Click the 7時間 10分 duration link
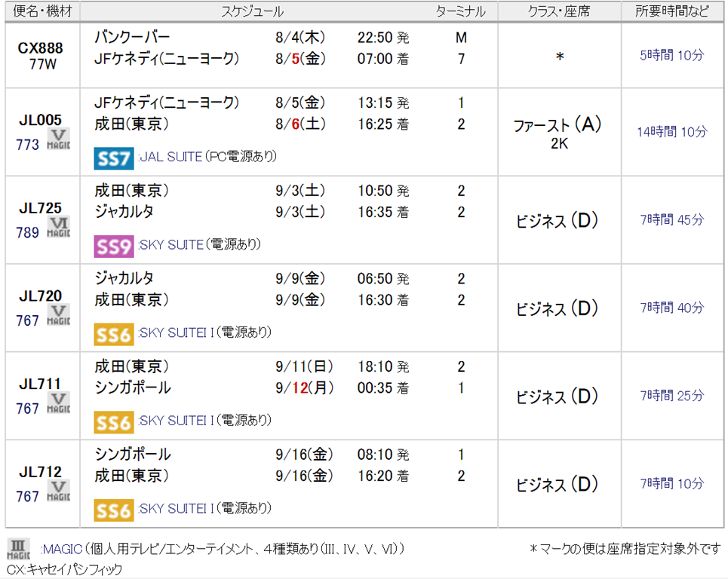The height and width of the screenshot is (579, 728). [672, 483]
